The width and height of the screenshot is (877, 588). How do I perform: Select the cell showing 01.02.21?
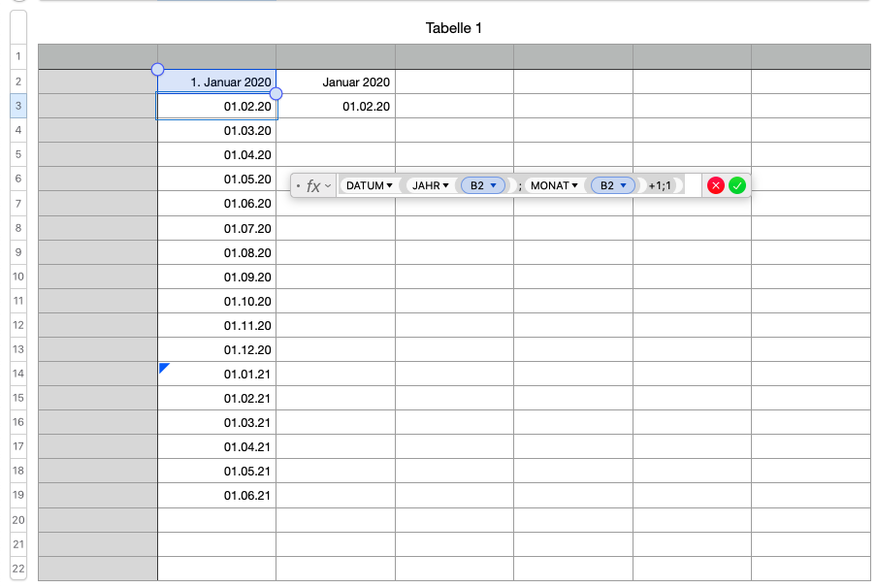point(217,399)
